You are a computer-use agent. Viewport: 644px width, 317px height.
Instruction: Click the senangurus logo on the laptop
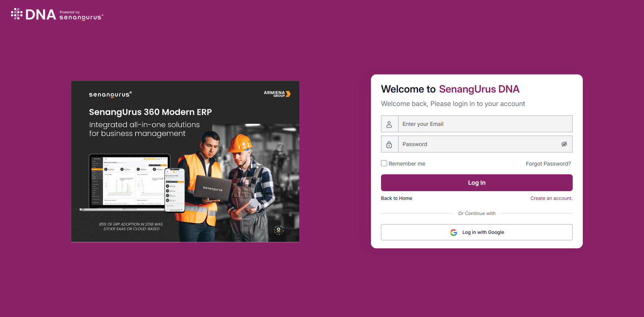pos(213,189)
